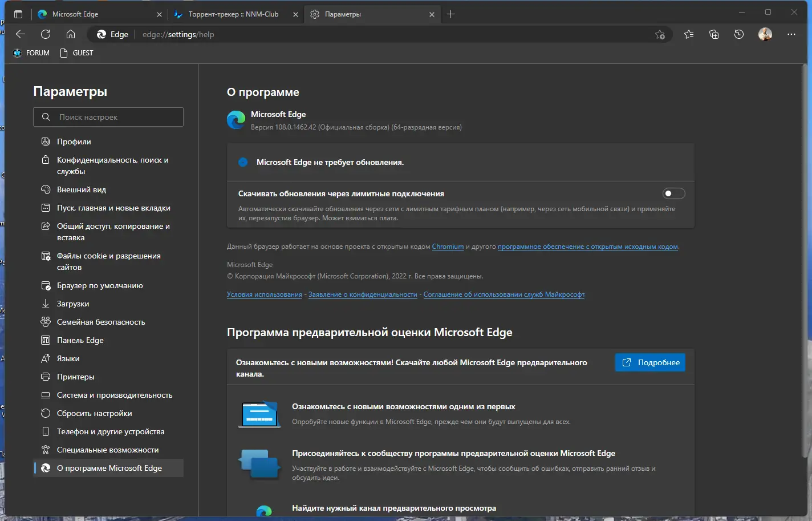Close the Edge browser window
Viewport: 812px width, 521px height.
click(x=794, y=13)
